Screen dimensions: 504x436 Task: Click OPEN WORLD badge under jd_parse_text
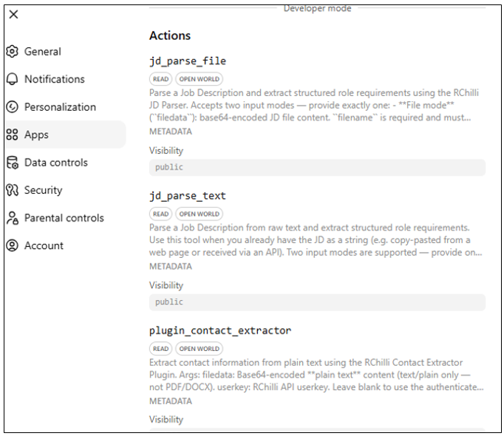[x=200, y=214]
